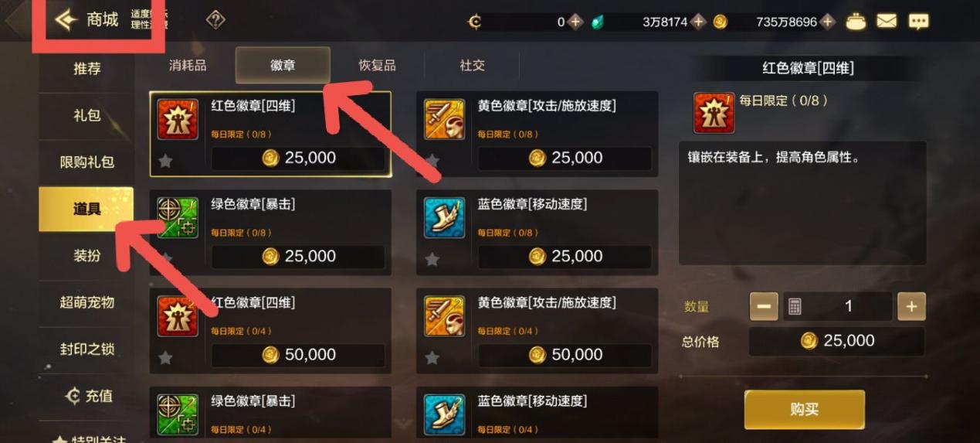Open the calculator icon in quantity field
Viewport: 980px width, 443px height.
point(795,307)
